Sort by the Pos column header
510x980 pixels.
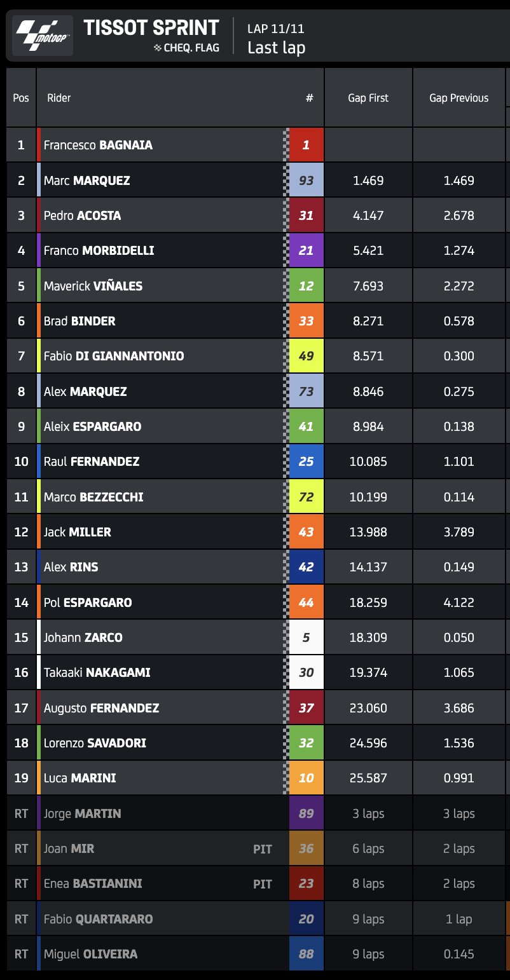(21, 98)
